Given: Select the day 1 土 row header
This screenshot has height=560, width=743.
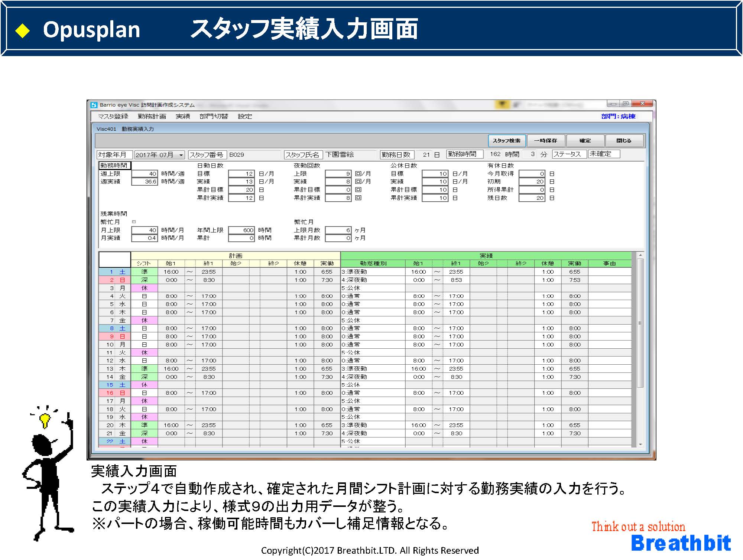Looking at the screenshot, I should 115,272.
